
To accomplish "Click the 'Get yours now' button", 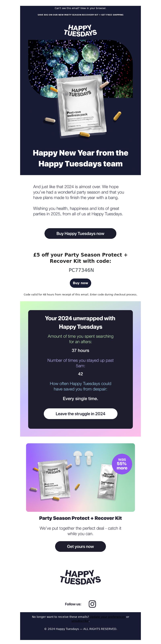I will (80, 546).
